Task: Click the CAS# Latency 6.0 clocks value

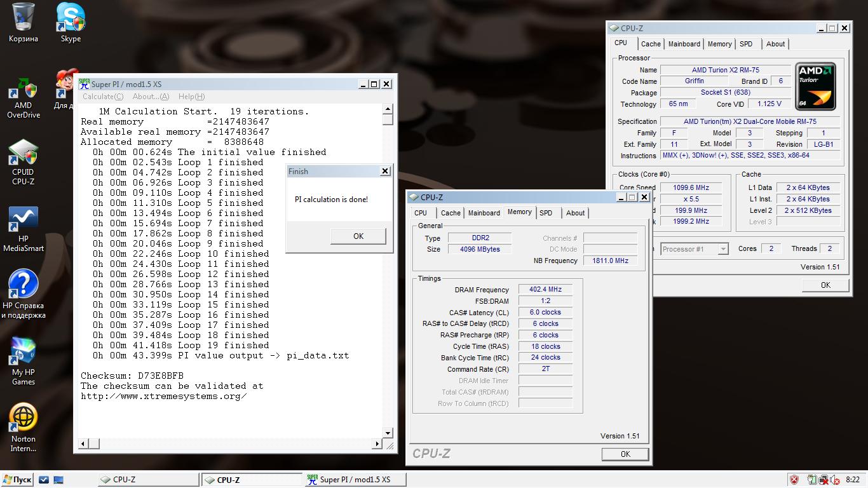Action: (545, 312)
